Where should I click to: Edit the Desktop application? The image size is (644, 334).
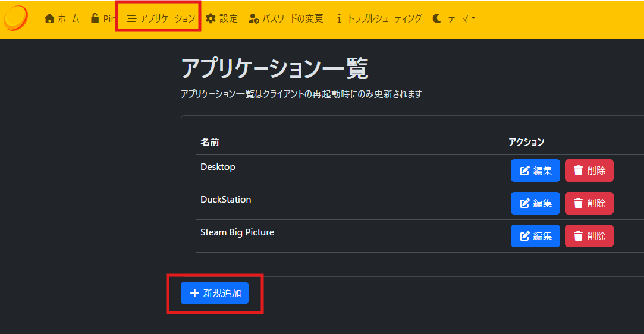pos(535,171)
